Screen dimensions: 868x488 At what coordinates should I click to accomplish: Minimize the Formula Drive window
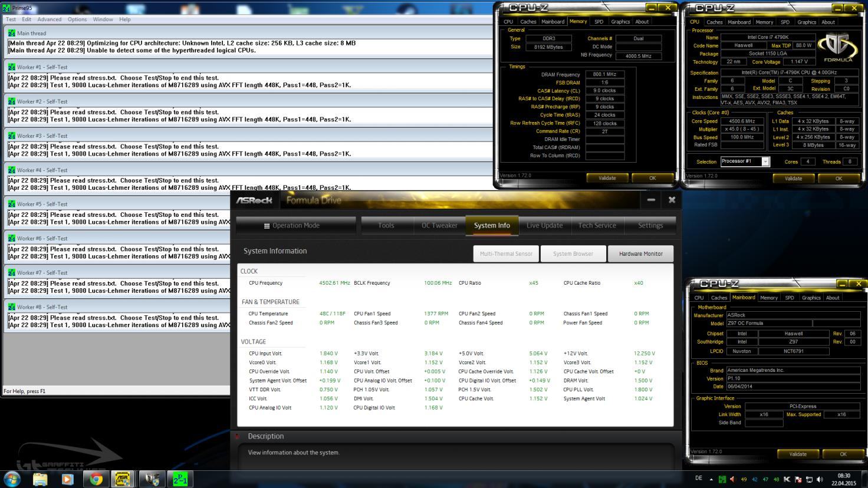click(x=651, y=200)
